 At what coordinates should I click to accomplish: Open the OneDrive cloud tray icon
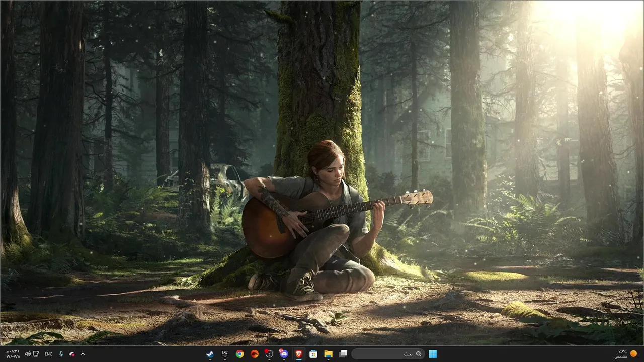click(72, 354)
